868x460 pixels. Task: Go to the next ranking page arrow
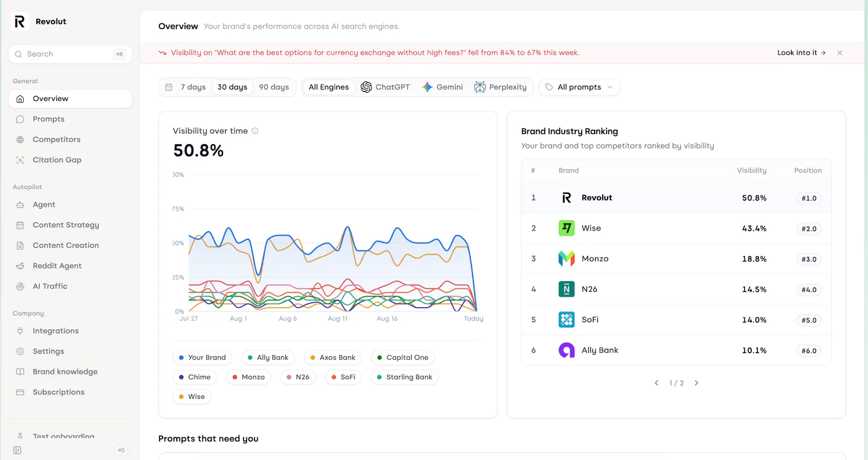click(x=697, y=383)
